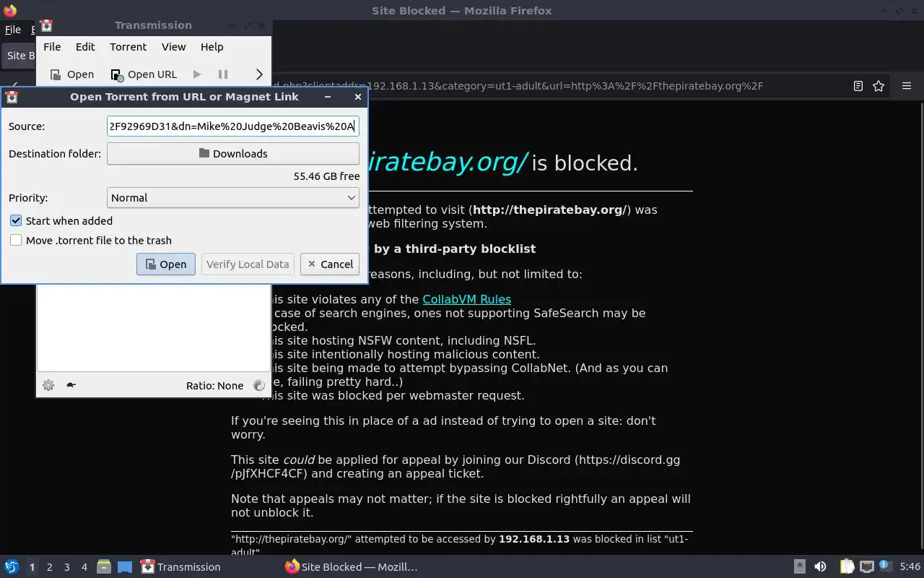The image size is (924, 578).
Task: Open the Transmission Edit menu
Action: click(85, 46)
